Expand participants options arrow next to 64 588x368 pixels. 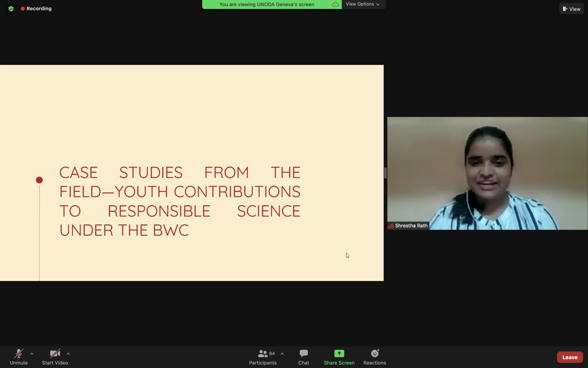282,354
